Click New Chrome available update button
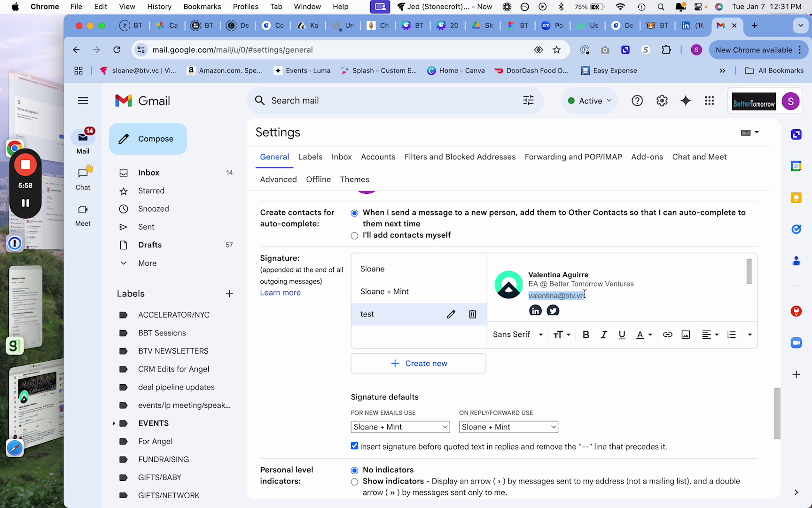 (758, 50)
